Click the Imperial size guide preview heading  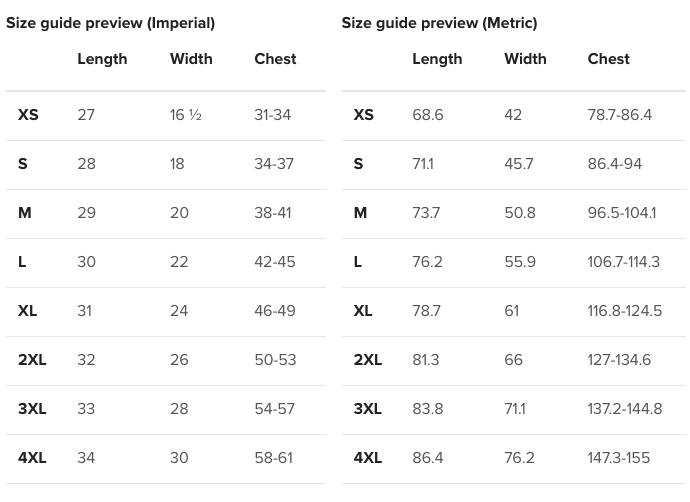110,23
